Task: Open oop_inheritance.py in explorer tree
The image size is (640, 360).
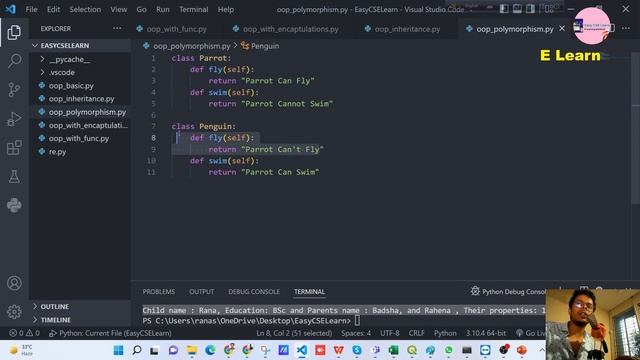Action: (x=80, y=99)
